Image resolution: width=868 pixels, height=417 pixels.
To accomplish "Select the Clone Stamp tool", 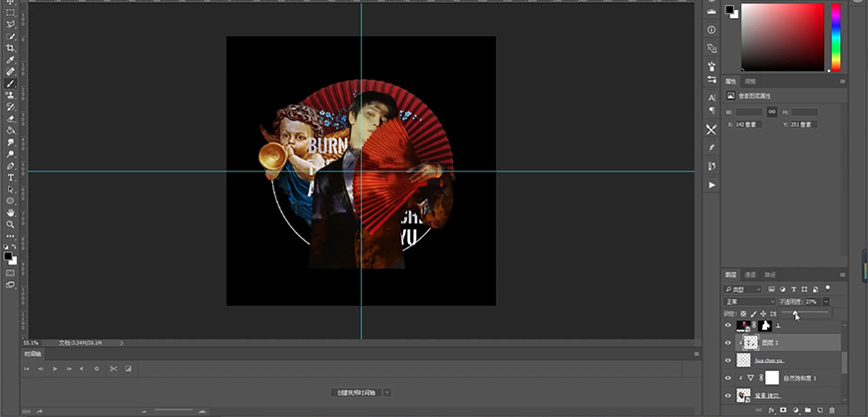I will point(11,95).
